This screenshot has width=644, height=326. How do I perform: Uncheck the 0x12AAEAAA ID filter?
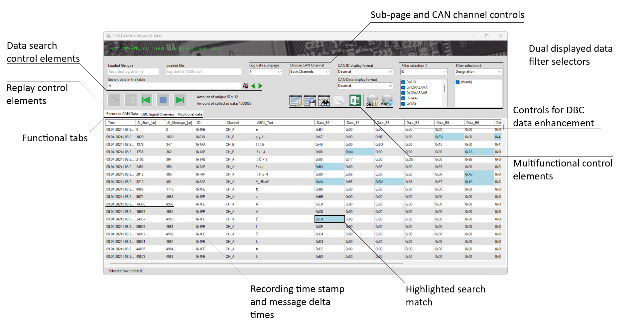[x=403, y=87]
